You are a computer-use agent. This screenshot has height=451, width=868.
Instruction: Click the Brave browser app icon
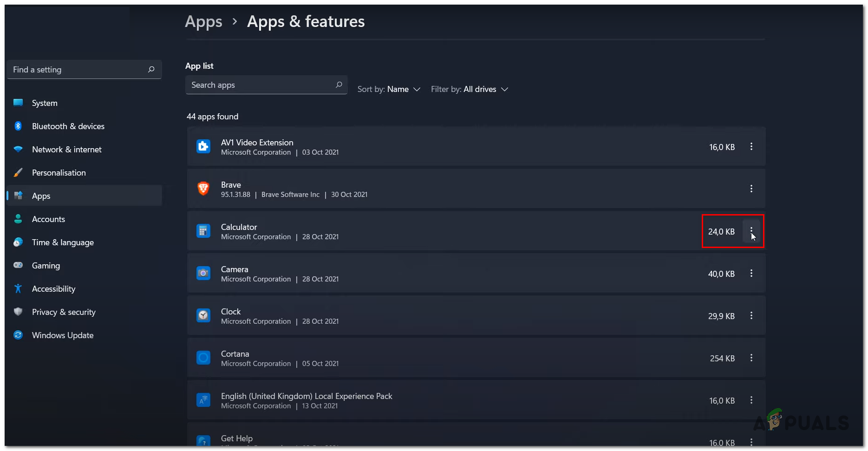click(203, 189)
